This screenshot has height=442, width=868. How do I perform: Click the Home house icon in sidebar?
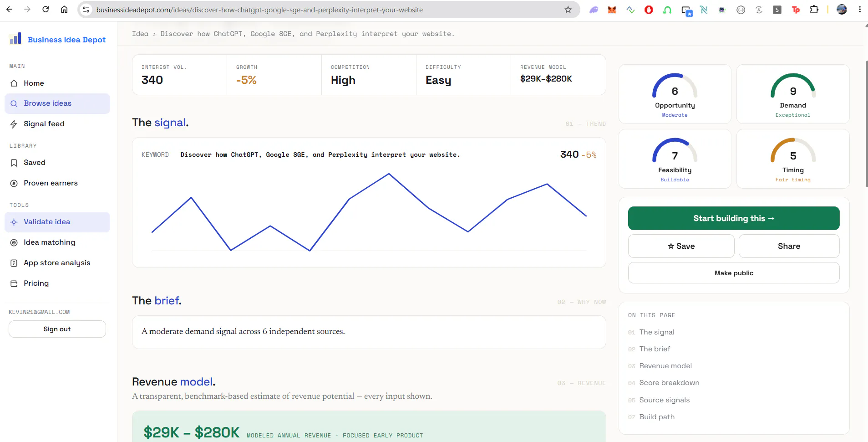14,83
